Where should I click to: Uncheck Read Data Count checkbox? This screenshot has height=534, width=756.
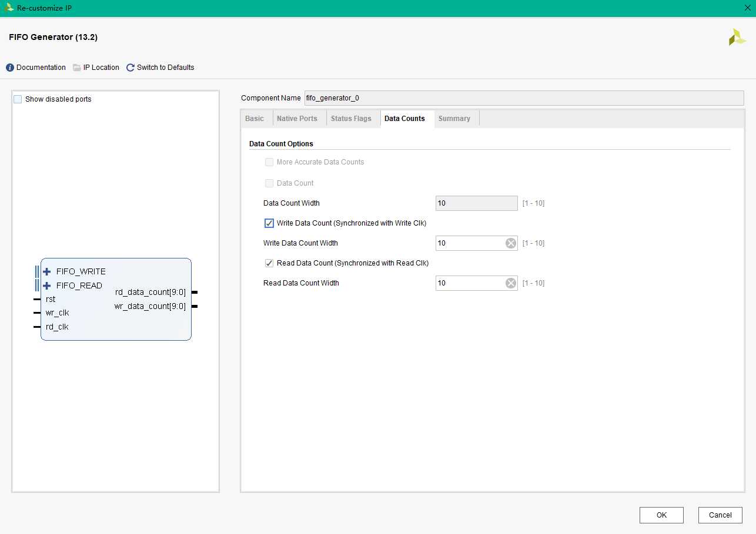coord(269,263)
